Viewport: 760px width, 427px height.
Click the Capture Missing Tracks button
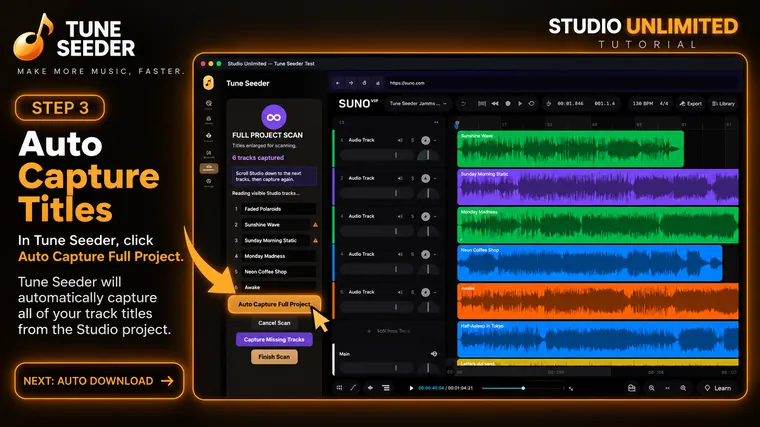pyautogui.click(x=274, y=339)
